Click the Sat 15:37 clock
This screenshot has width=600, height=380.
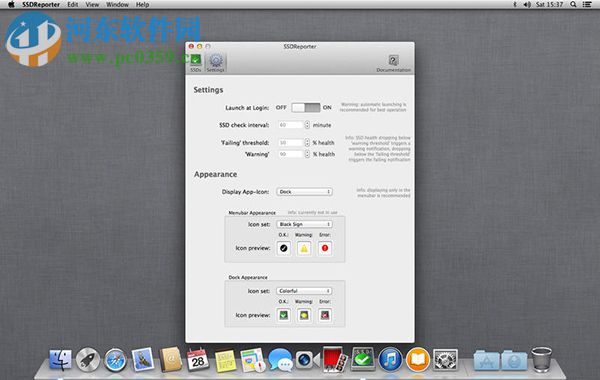[x=549, y=5]
